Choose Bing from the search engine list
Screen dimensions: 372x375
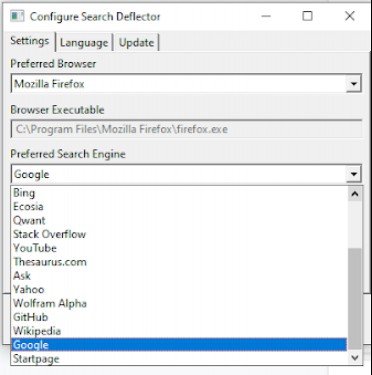179,193
